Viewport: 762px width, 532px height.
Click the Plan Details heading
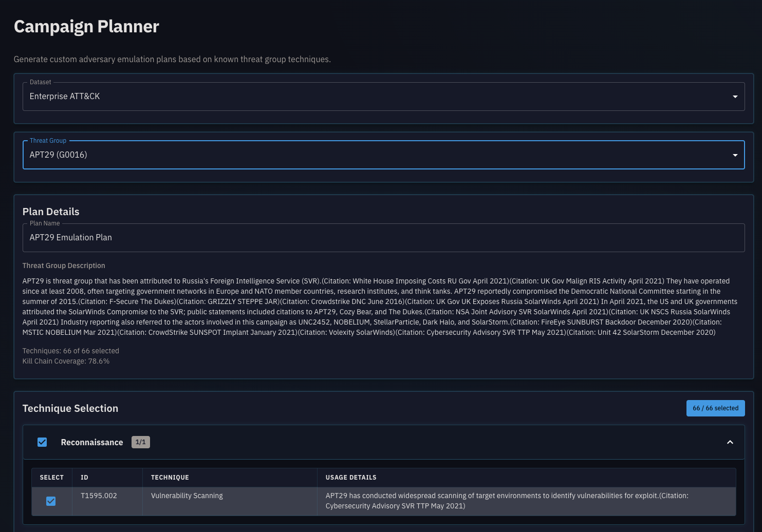(x=51, y=212)
